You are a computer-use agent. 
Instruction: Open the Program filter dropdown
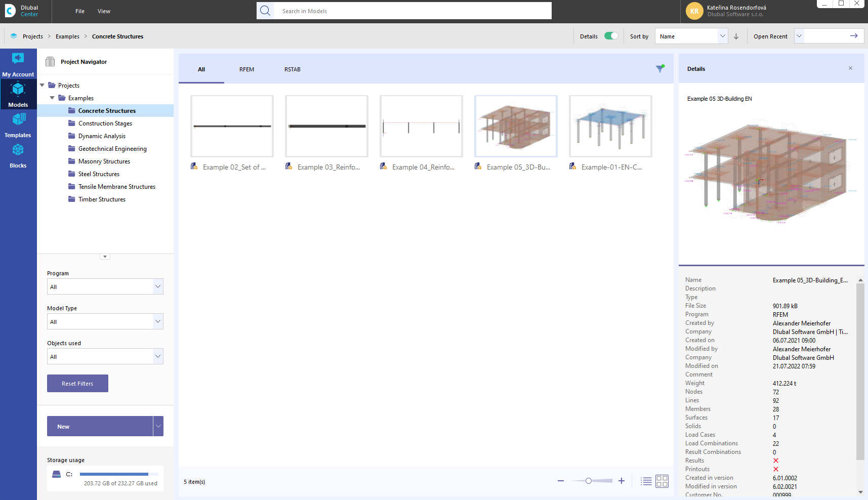pyautogui.click(x=105, y=286)
